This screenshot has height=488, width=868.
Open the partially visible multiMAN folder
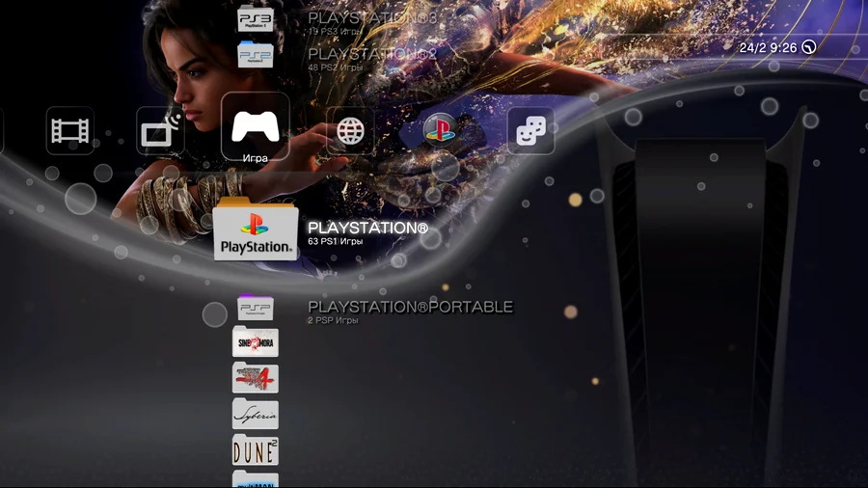tap(256, 479)
